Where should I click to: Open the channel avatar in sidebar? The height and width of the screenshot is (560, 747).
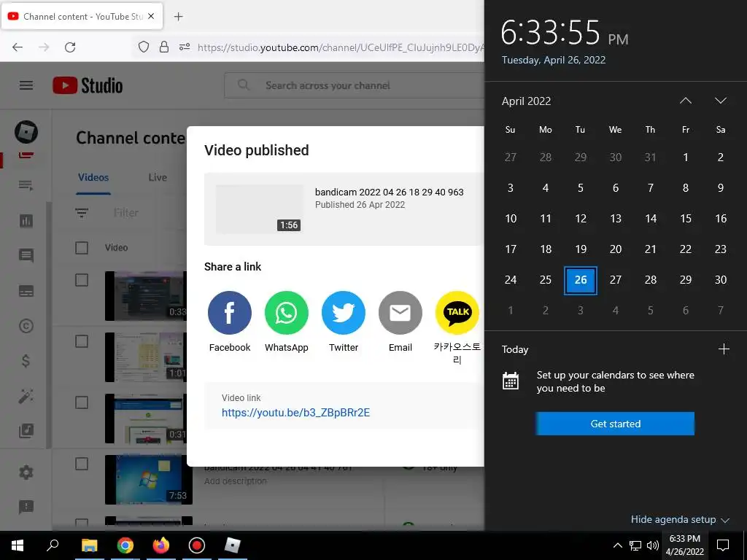coord(26,132)
